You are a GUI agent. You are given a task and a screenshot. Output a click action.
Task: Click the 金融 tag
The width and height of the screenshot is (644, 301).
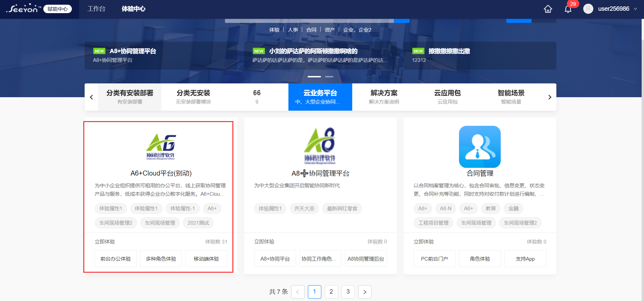513,209
